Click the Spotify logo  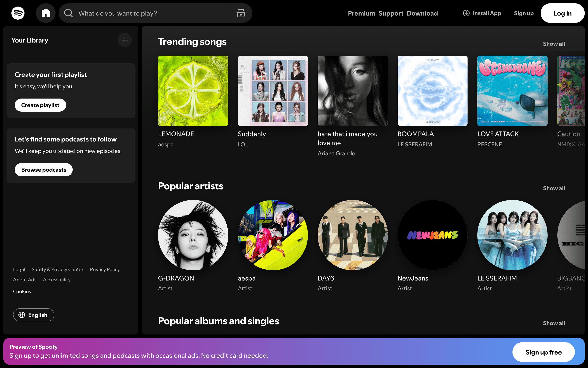[x=18, y=13]
